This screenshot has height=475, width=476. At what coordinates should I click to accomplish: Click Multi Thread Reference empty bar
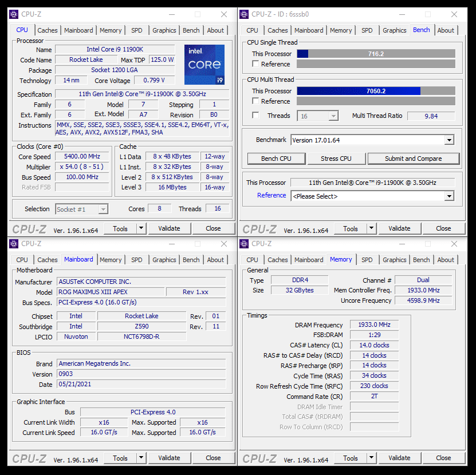(376, 101)
